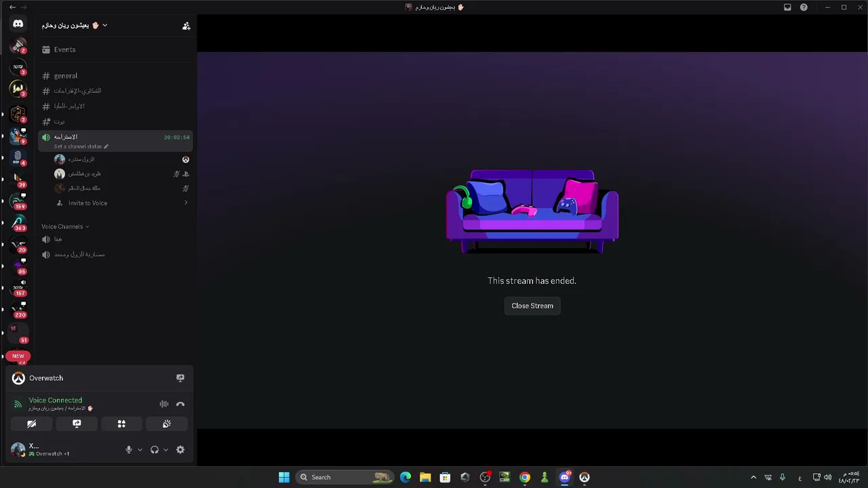Click the connection signal strength icon
This screenshot has width=868, height=488.
(x=18, y=405)
